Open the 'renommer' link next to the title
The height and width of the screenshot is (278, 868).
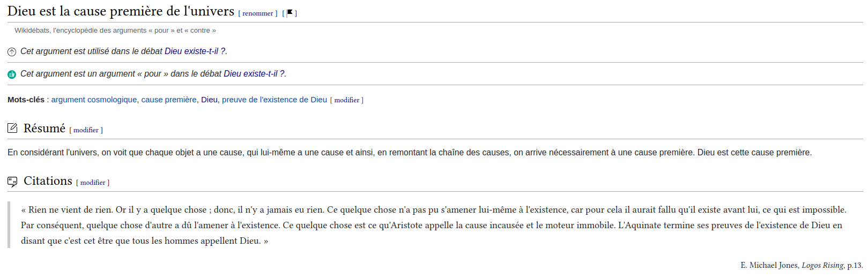[258, 13]
